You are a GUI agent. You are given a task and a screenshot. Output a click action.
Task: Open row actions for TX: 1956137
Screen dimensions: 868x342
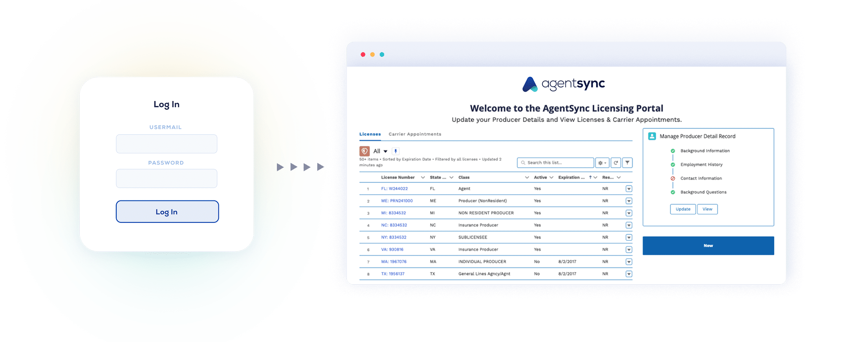coord(629,274)
